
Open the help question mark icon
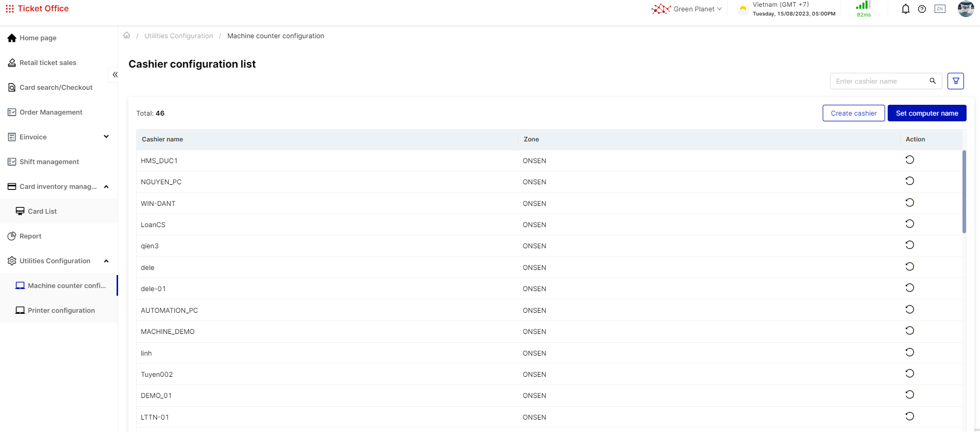tap(922, 9)
